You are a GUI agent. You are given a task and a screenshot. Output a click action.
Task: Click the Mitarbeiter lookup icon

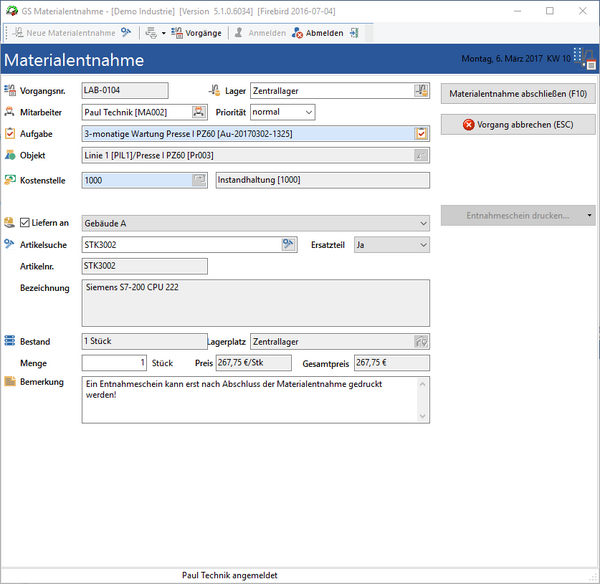click(x=199, y=112)
